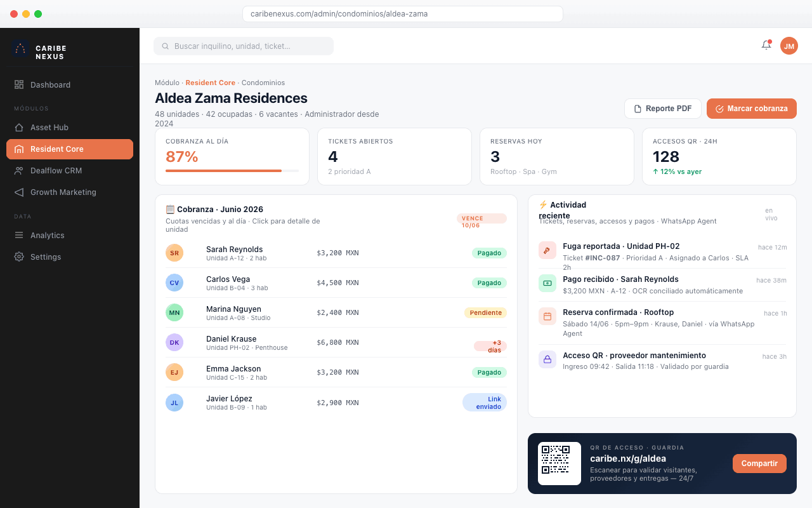Click the Pagado badge for Carlos Vega
The image size is (812, 508).
point(489,283)
